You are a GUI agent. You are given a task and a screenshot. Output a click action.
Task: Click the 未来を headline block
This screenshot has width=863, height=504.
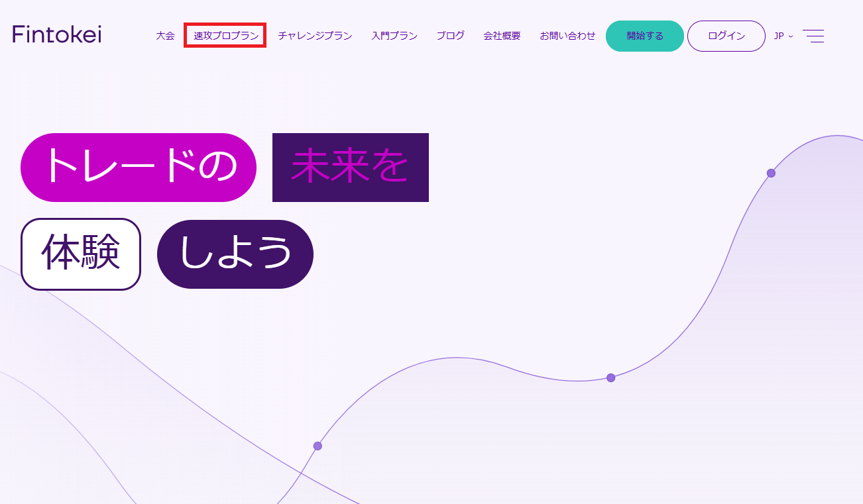[351, 168]
